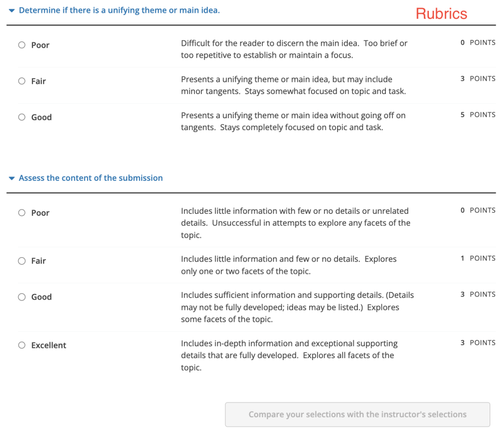
Task: Click description 'Stays completely focused on topic'
Action: [293, 121]
